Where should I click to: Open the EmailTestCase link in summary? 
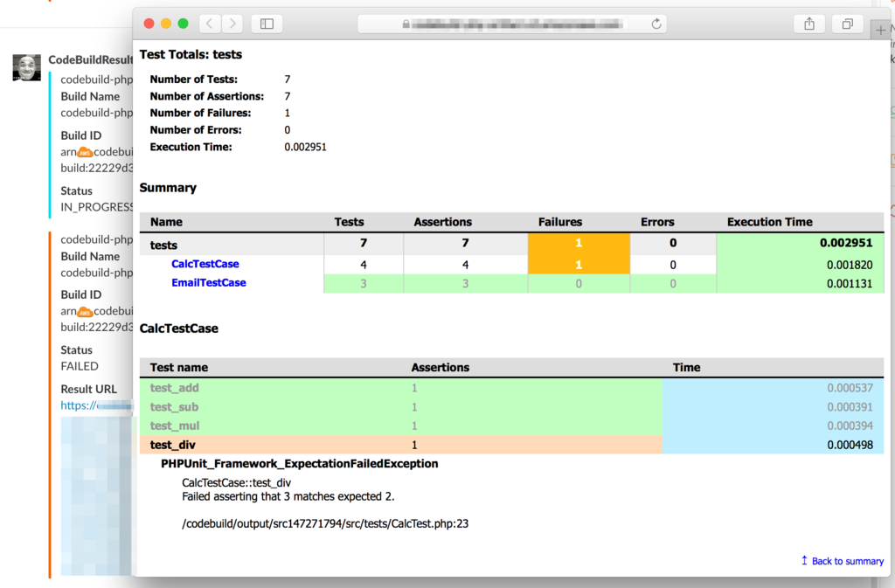pyautogui.click(x=208, y=283)
